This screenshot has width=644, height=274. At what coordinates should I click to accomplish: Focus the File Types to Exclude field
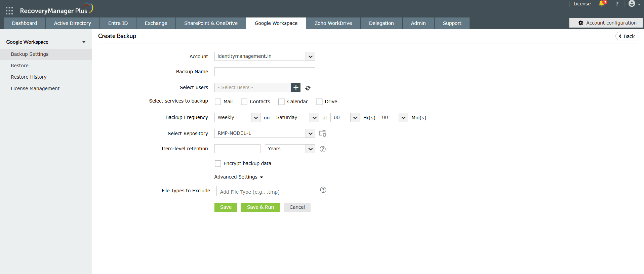(267, 191)
